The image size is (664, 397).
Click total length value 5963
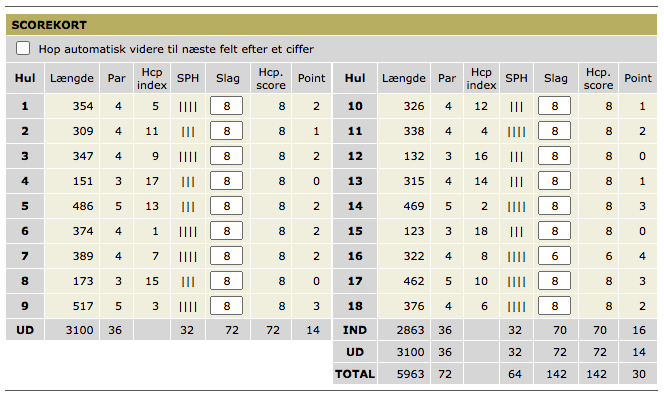[410, 374]
